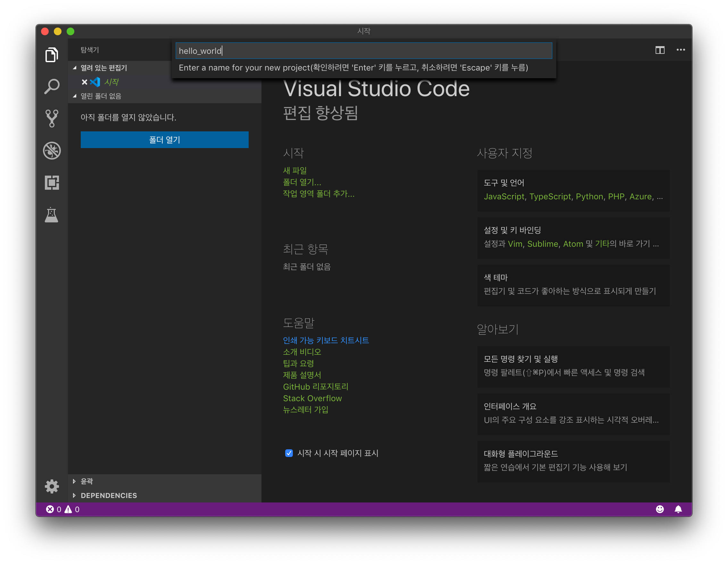
Task: Click the Manage gear icon
Action: click(52, 486)
